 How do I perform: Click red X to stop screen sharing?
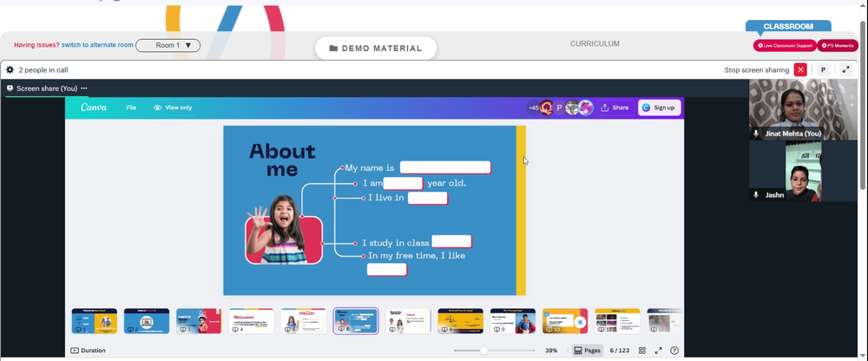[800, 69]
